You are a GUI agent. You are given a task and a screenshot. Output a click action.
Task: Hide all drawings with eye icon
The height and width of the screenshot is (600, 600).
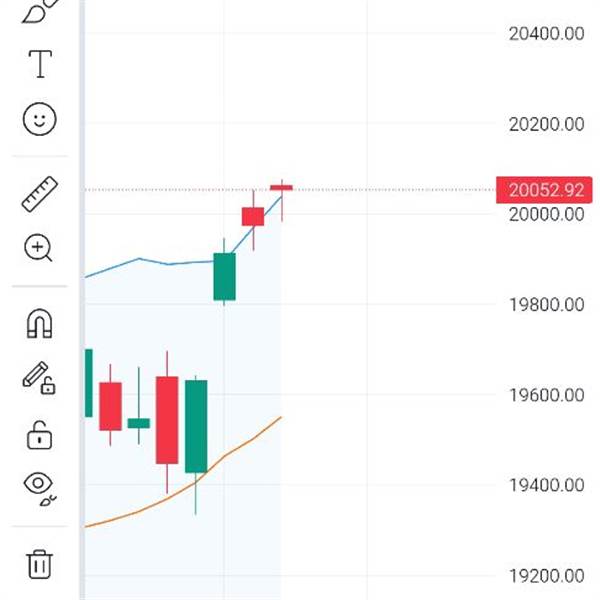point(39,489)
